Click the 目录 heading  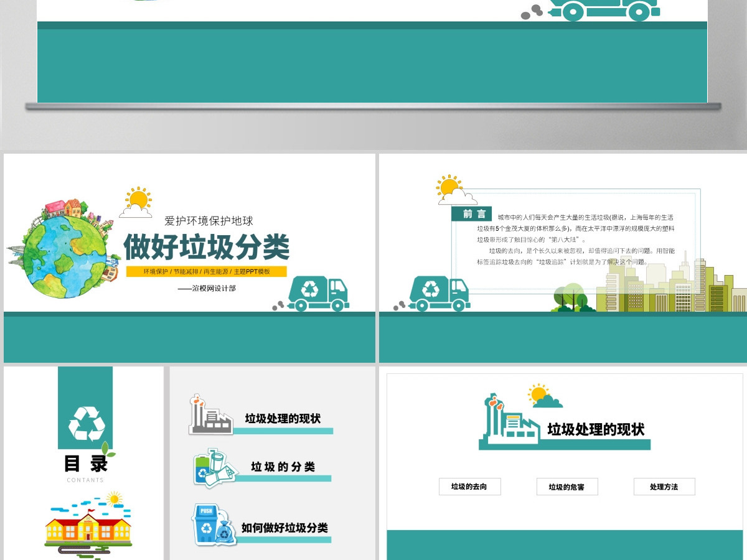[x=85, y=463]
